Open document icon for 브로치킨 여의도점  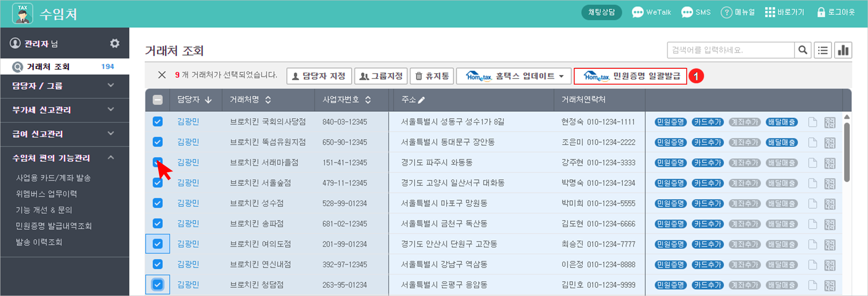pos(812,244)
